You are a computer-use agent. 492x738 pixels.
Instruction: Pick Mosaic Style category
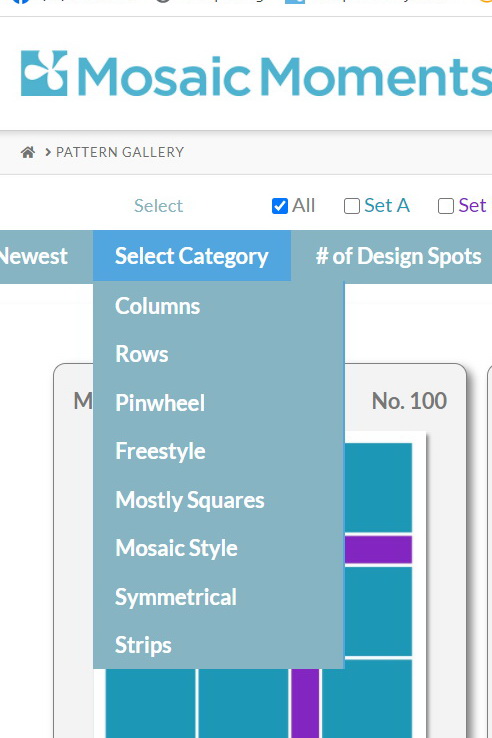click(218, 548)
